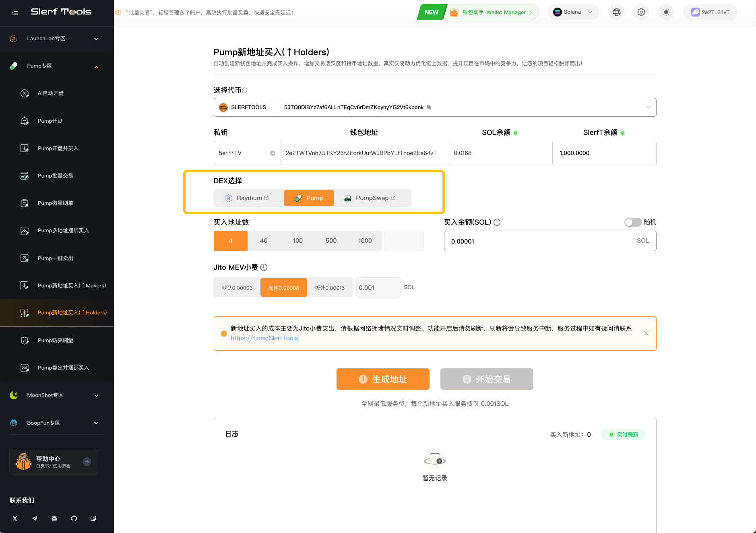This screenshot has width=756, height=533.
Task: Open wallet menu 2e2T..64vT
Action: 711,12
